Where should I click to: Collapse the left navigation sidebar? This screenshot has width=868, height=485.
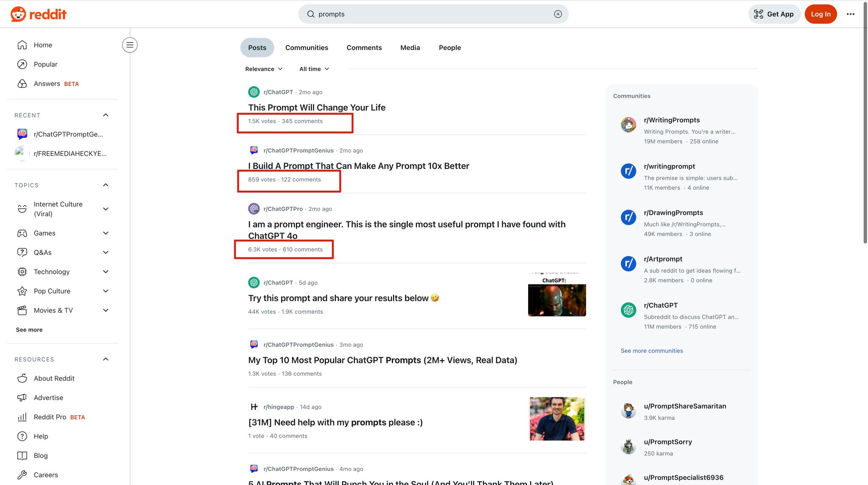pos(130,45)
